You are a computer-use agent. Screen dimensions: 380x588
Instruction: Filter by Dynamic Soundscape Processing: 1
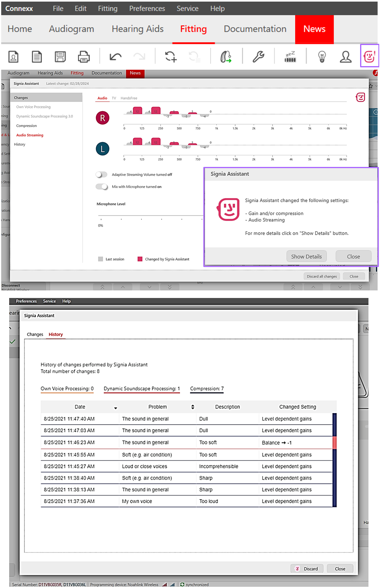142,389
